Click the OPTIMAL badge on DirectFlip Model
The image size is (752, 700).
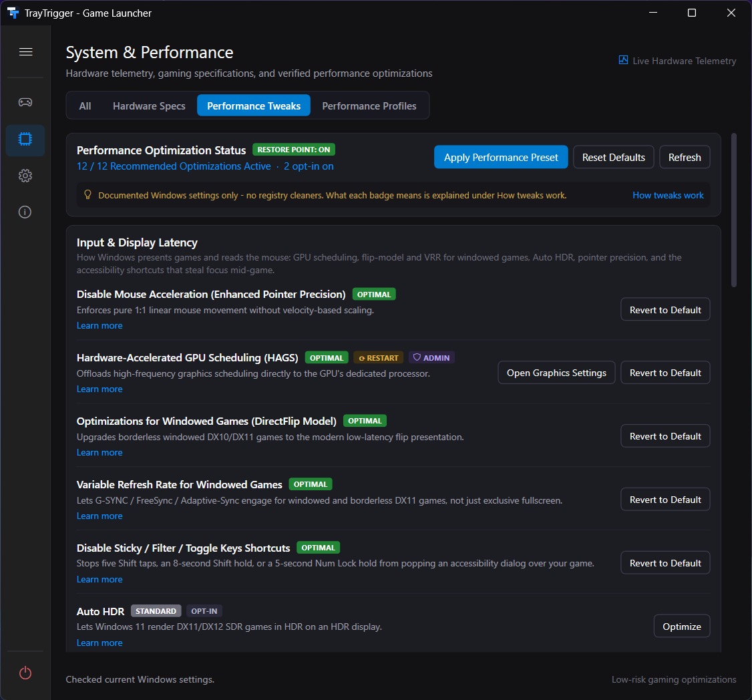[x=365, y=421]
